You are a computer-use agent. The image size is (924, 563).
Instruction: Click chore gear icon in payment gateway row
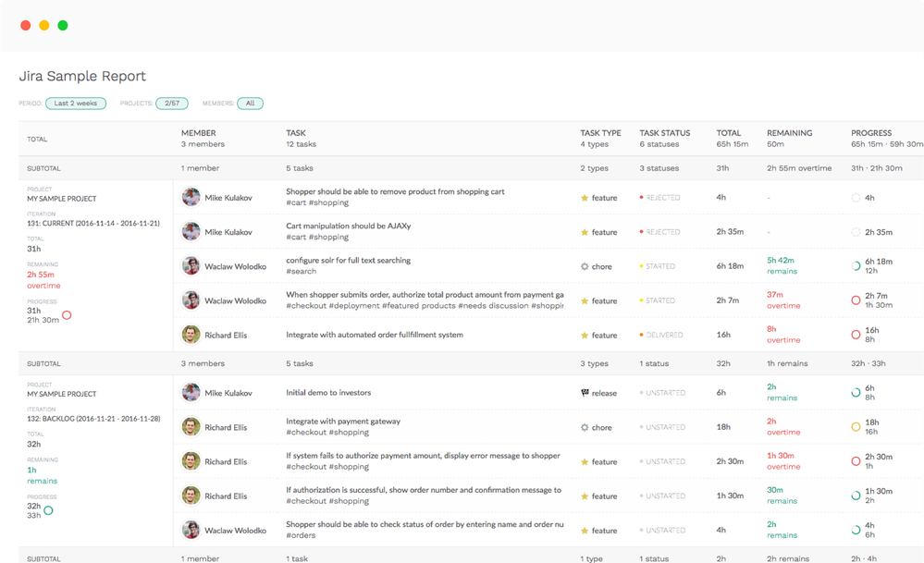[x=585, y=427]
